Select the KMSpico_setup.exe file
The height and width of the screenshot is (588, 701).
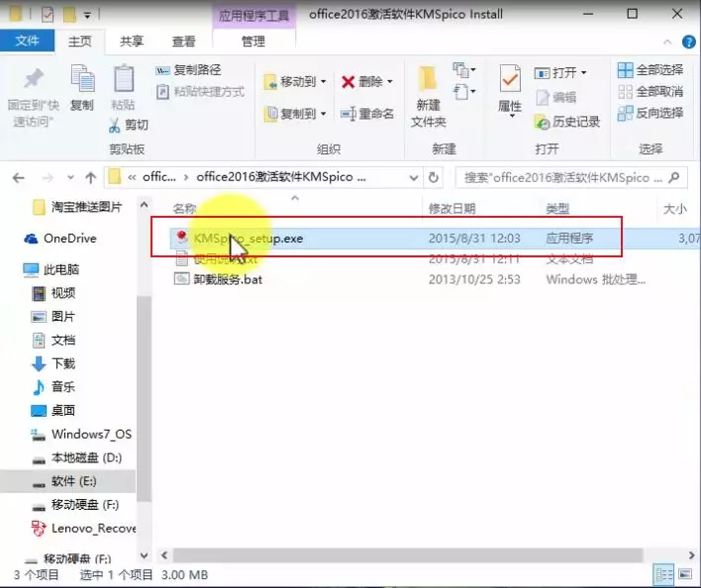pyautogui.click(x=249, y=239)
